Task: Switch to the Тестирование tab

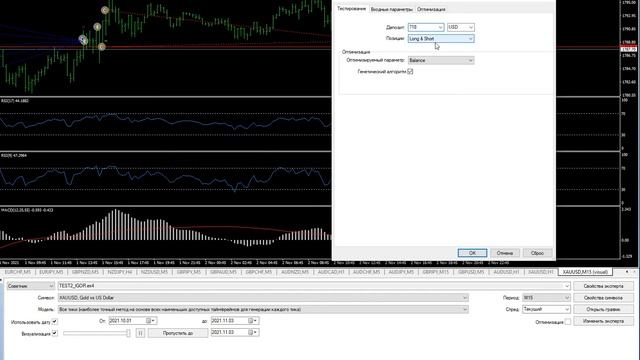Action: pyautogui.click(x=351, y=9)
